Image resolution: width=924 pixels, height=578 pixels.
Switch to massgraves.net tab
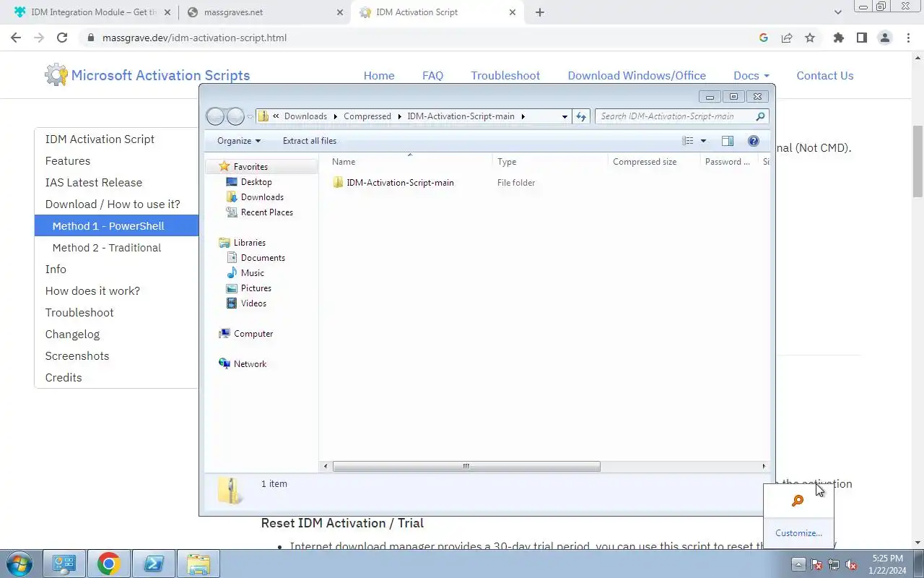[x=265, y=12]
